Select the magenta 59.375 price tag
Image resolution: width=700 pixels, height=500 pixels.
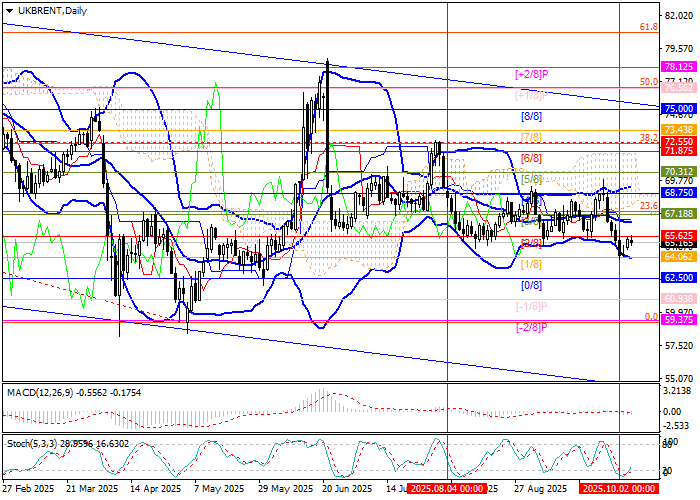[679, 320]
